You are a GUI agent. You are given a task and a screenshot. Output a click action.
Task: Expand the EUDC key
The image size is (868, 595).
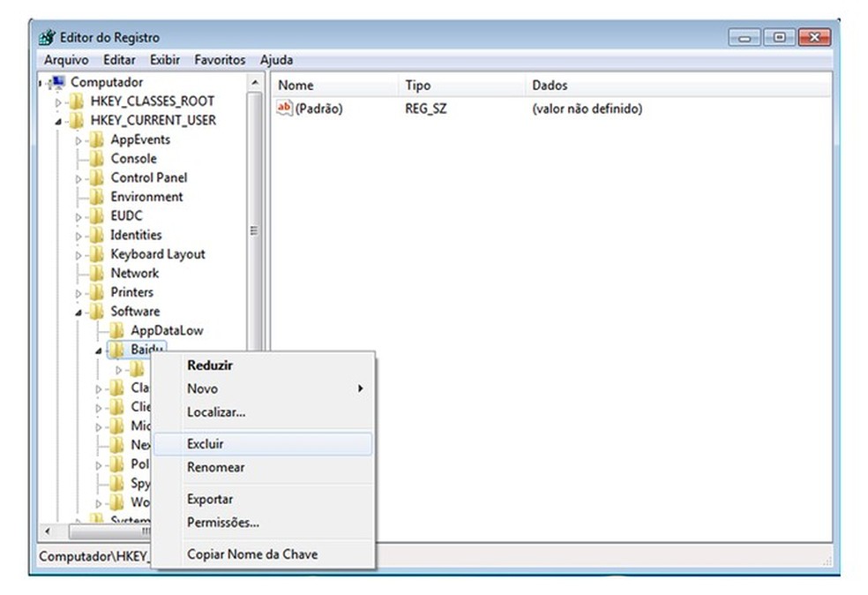pyautogui.click(x=78, y=217)
